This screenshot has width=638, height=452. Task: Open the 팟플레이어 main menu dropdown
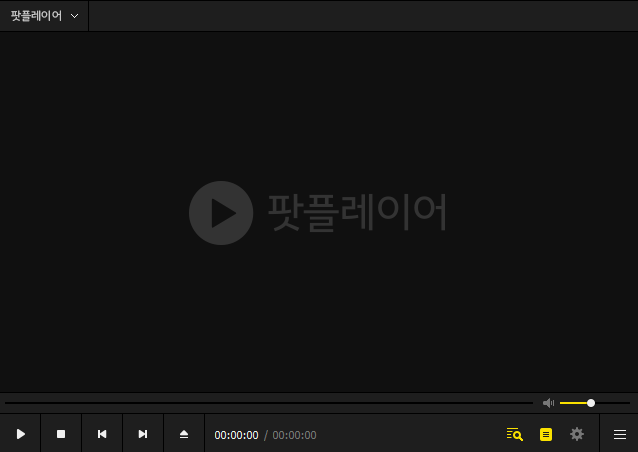point(44,16)
